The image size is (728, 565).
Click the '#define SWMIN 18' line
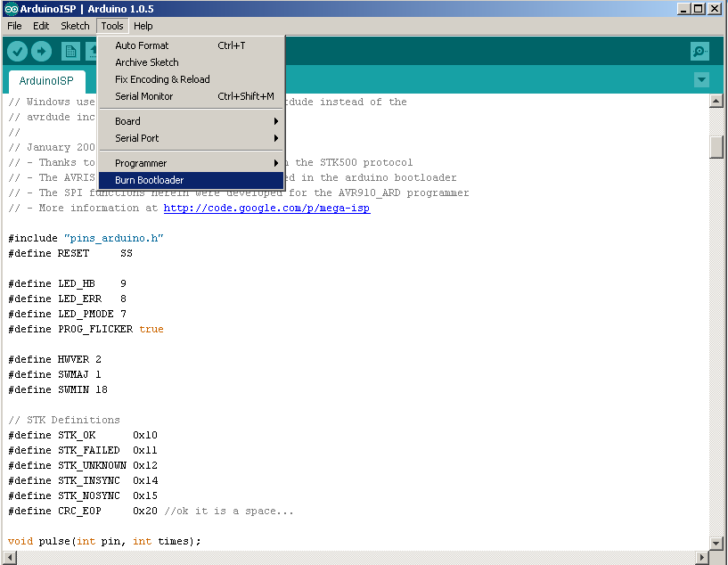coord(58,390)
